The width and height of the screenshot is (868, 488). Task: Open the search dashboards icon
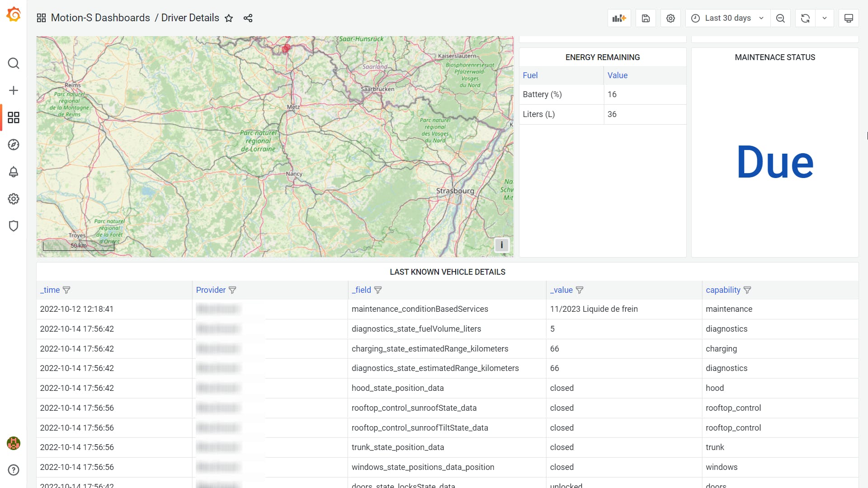point(14,63)
